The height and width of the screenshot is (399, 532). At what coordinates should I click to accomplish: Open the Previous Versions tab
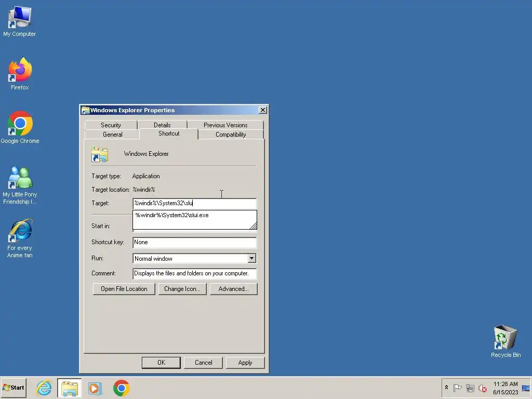(225, 125)
